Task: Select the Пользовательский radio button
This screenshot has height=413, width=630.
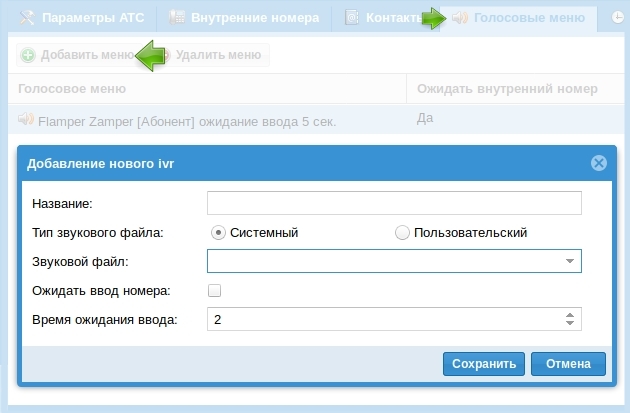Action: (x=403, y=233)
